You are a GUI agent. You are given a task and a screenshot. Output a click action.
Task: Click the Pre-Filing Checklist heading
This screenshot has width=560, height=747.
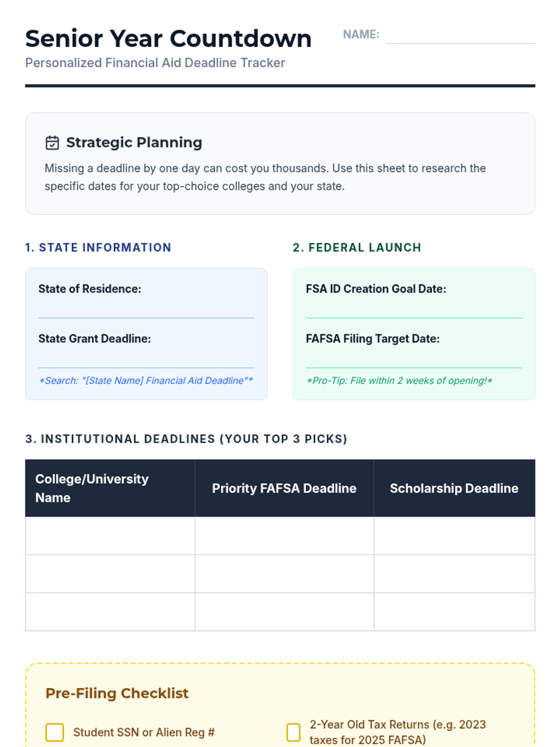click(117, 693)
